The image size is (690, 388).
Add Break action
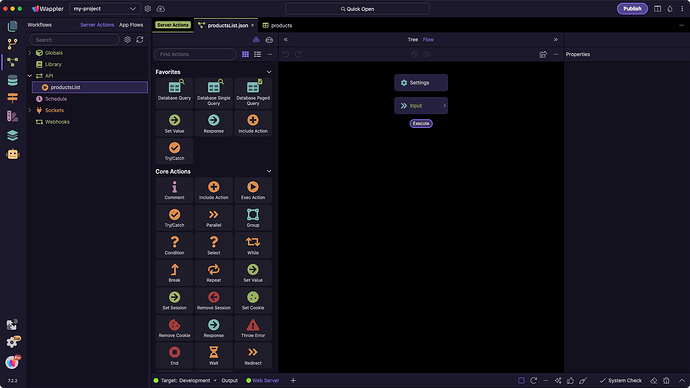174,273
